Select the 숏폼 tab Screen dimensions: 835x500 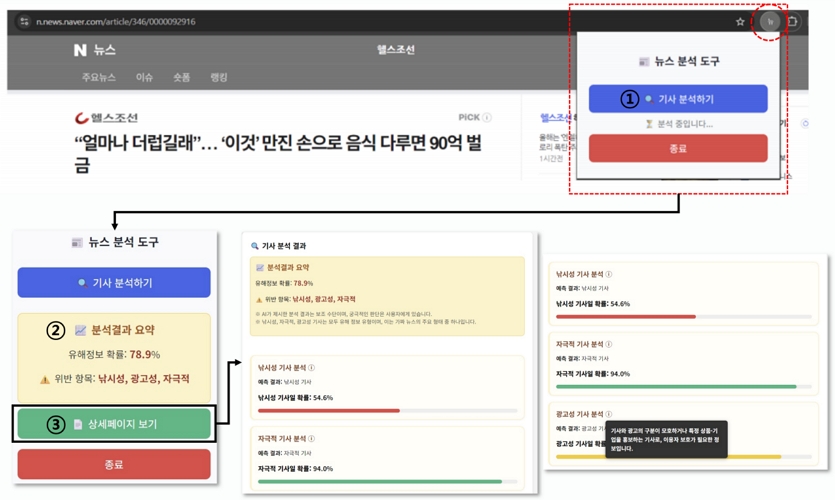181,77
